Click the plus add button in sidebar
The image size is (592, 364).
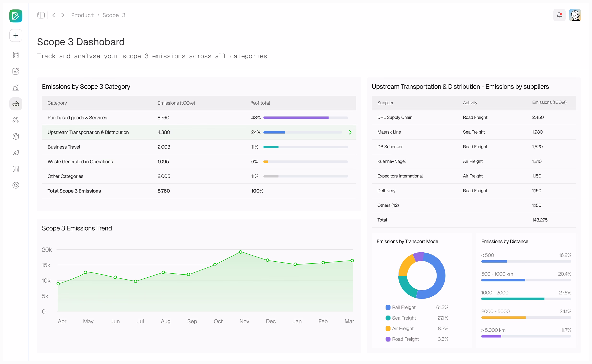[x=16, y=36]
